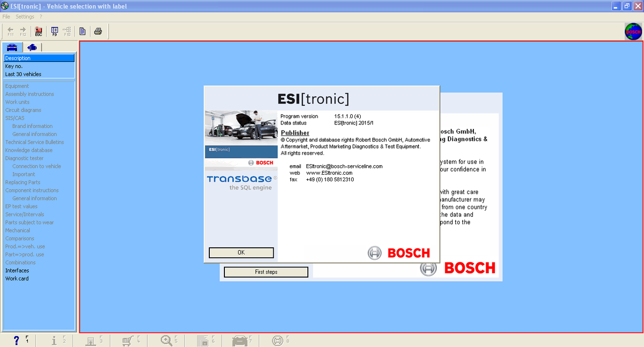Click Replacing Parts in the sidebar
Screen dimensions: 644x347
pos(23,182)
